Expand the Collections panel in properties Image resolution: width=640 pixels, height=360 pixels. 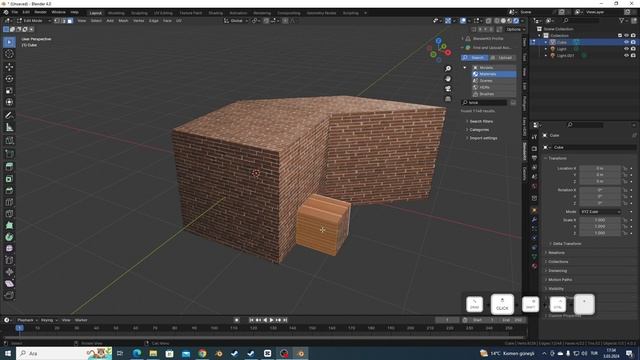(x=558, y=262)
